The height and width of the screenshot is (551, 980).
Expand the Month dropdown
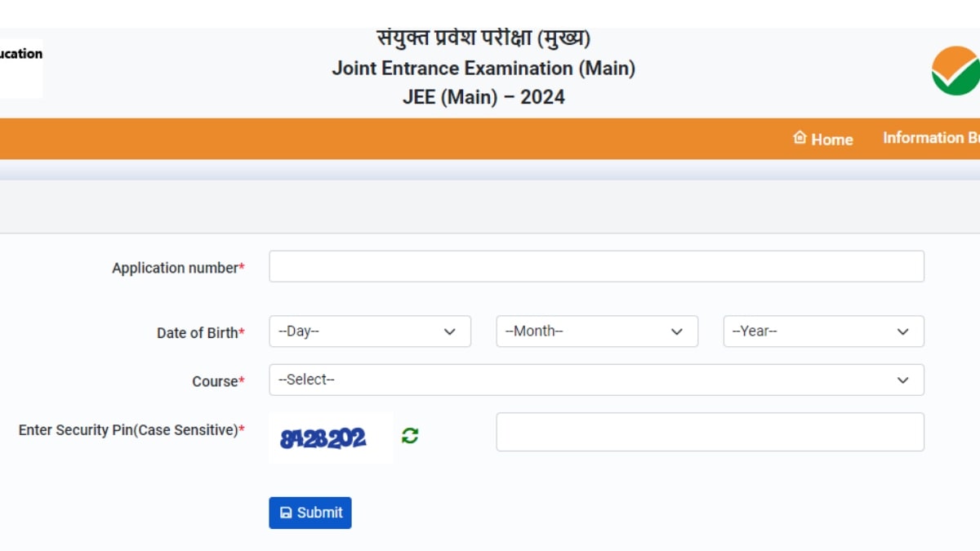(597, 331)
